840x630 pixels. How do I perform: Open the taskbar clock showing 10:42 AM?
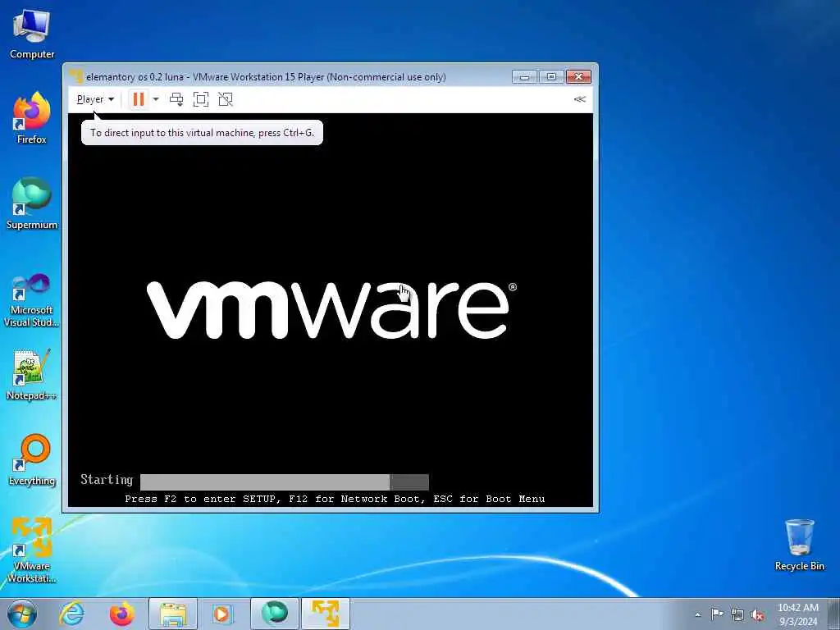797,614
